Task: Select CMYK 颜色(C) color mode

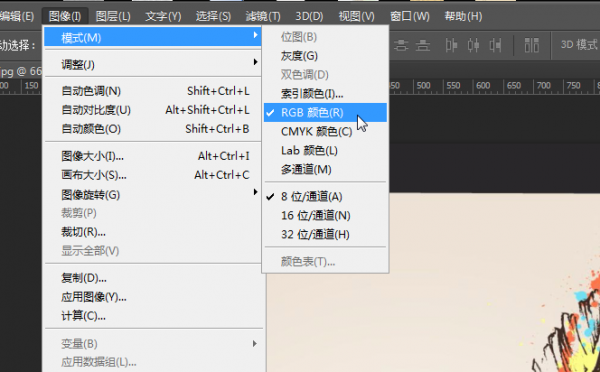Action: pos(325,131)
